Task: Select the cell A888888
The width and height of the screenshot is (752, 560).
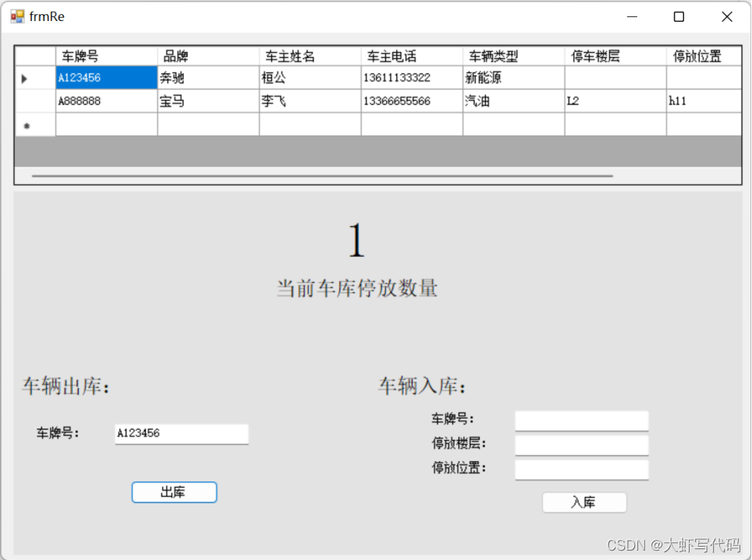Action: click(x=106, y=101)
